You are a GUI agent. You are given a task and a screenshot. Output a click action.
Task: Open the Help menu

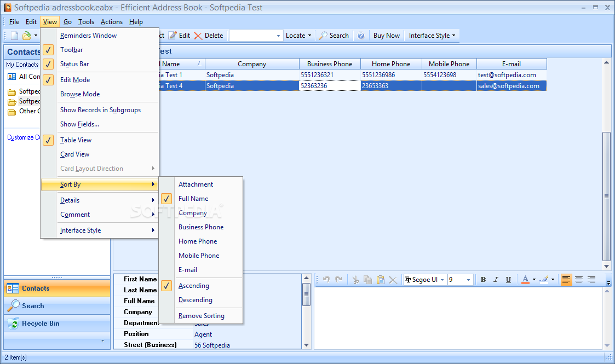click(136, 22)
